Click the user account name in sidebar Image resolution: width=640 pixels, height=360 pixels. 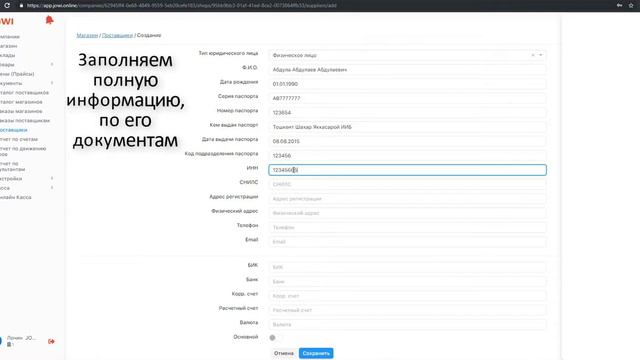coord(21,338)
